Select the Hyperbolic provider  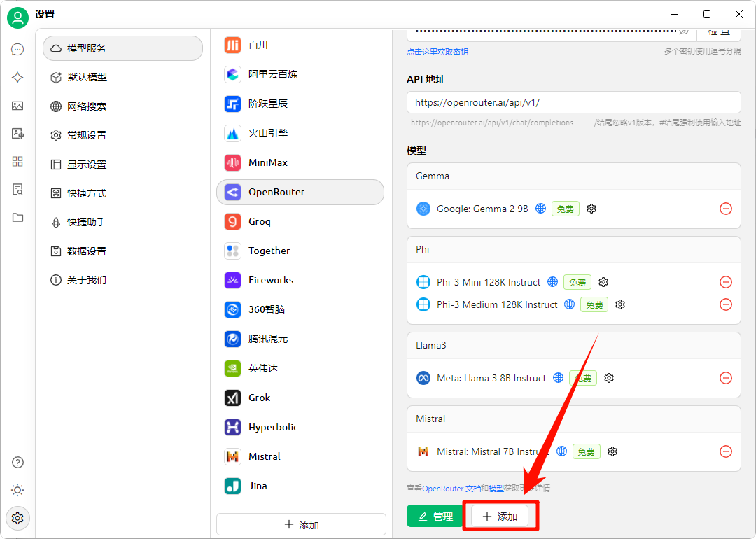[x=300, y=427]
